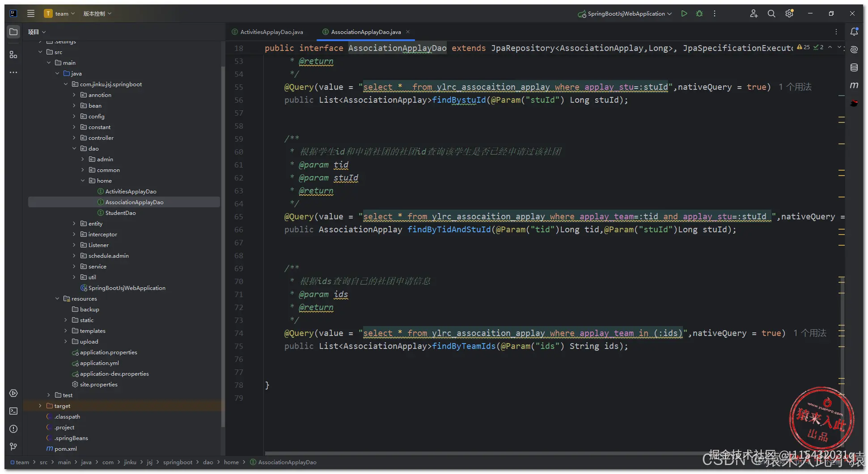Screen dimensions: 868x474
Task: Open StudentDao in the project tree
Action: [116, 213]
